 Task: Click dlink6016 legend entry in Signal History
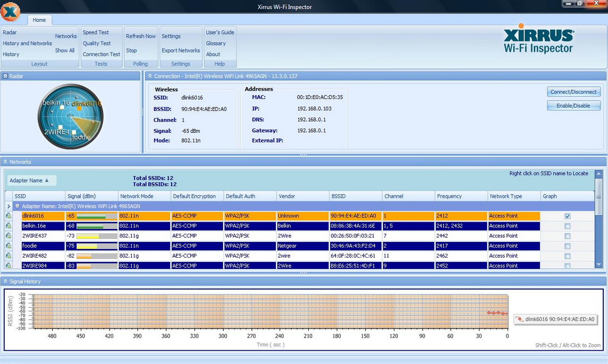point(555,319)
